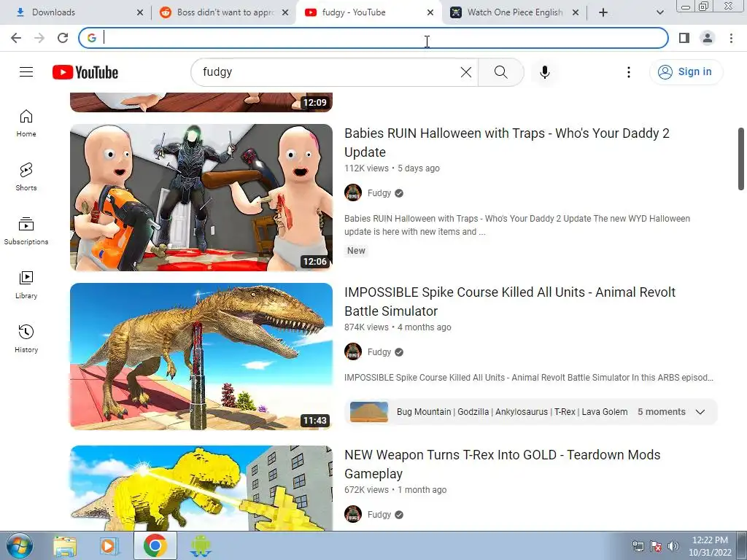Click Bug Mountain moments thumbnail
The width and height of the screenshot is (747, 560).
point(368,412)
